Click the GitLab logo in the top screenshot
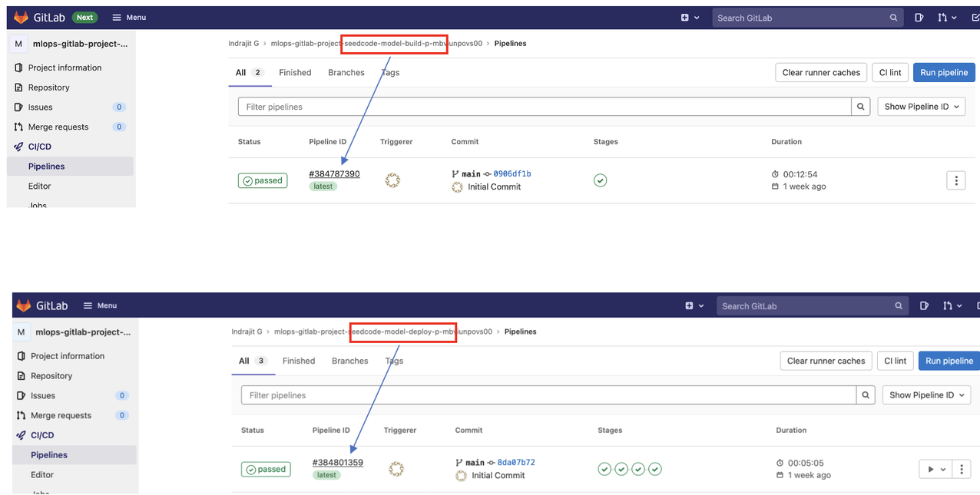Screen dimensions: 980x495 click(x=40, y=17)
